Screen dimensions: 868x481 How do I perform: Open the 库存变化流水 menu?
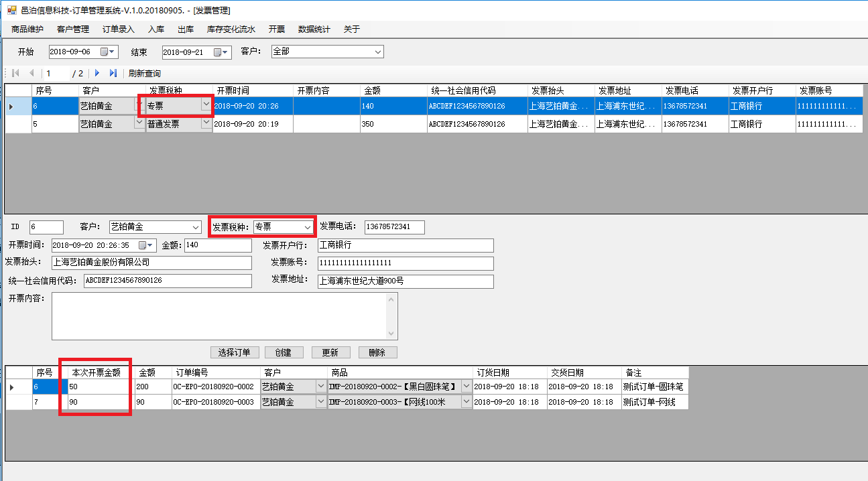[231, 29]
